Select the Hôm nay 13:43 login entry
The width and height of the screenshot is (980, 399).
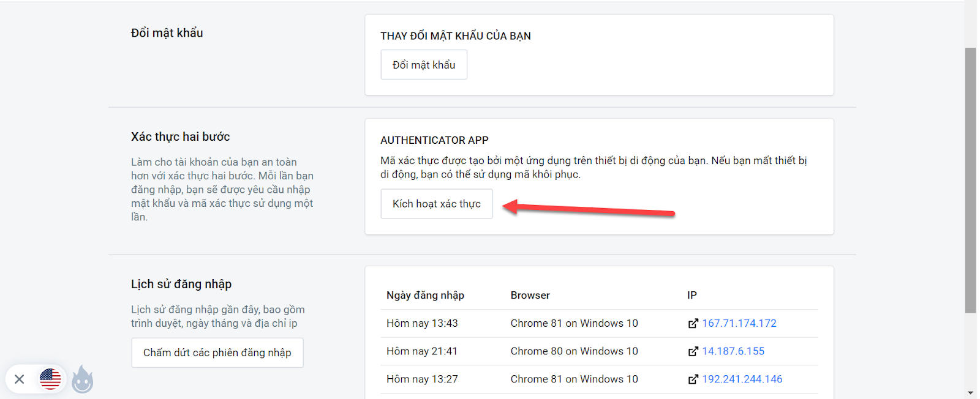point(422,323)
